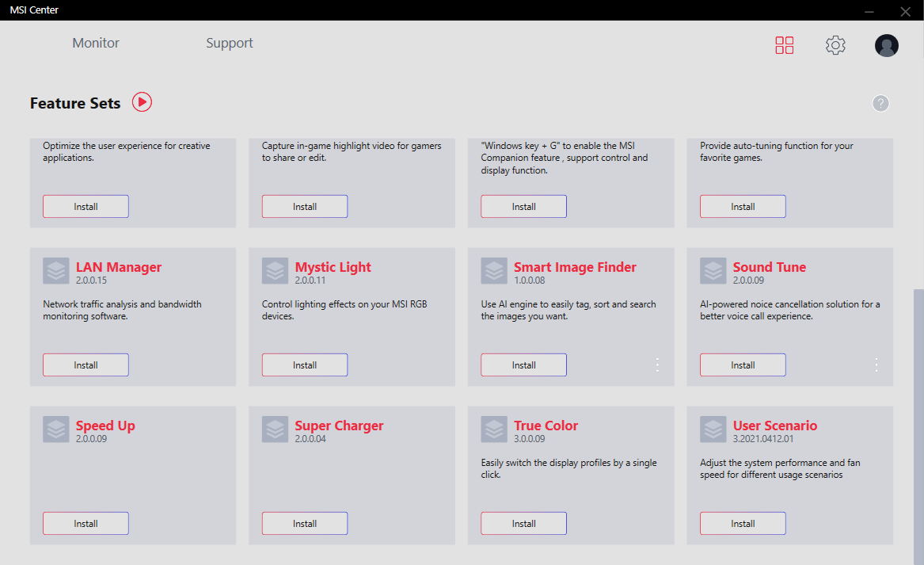This screenshot has width=924, height=565.
Task: Click the True Color layers icon
Action: tap(494, 429)
